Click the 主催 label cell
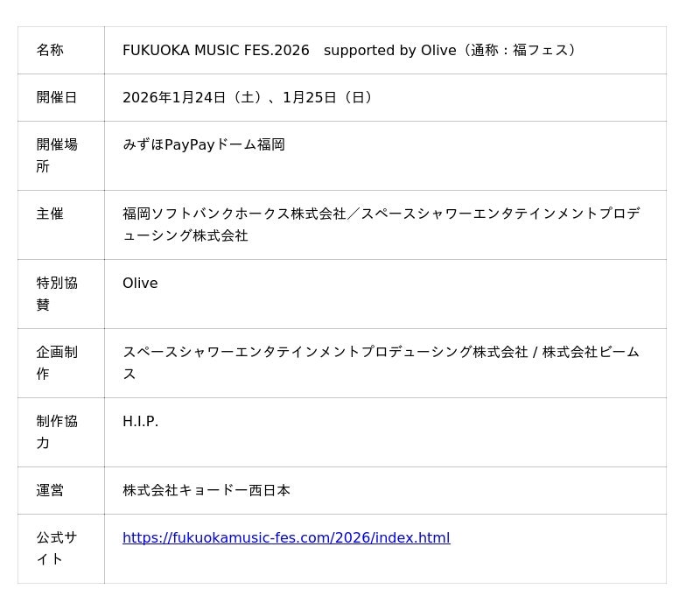This screenshot has width=700, height=610. (x=50, y=213)
